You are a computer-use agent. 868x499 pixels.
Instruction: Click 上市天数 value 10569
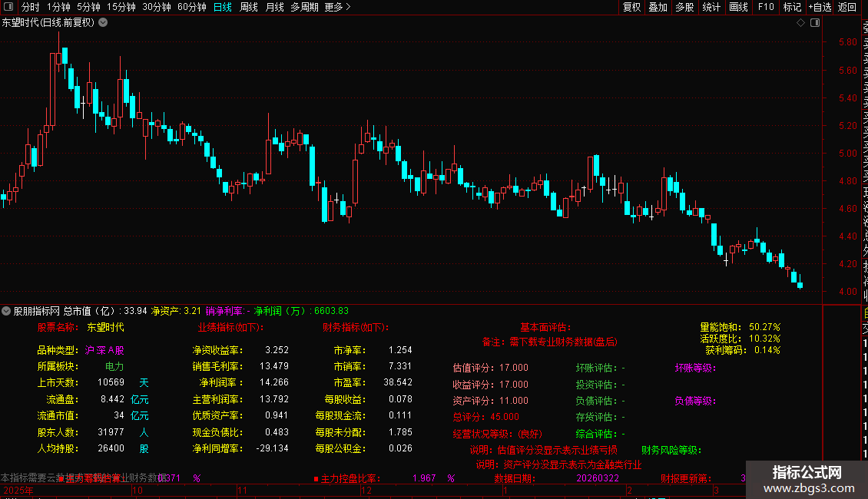pyautogui.click(x=111, y=382)
